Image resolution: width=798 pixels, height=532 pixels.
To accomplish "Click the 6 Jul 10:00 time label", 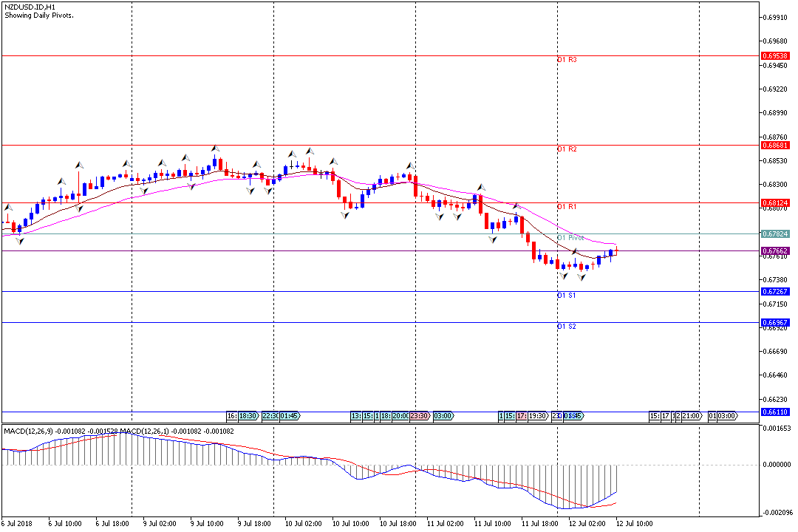I will click(65, 523).
